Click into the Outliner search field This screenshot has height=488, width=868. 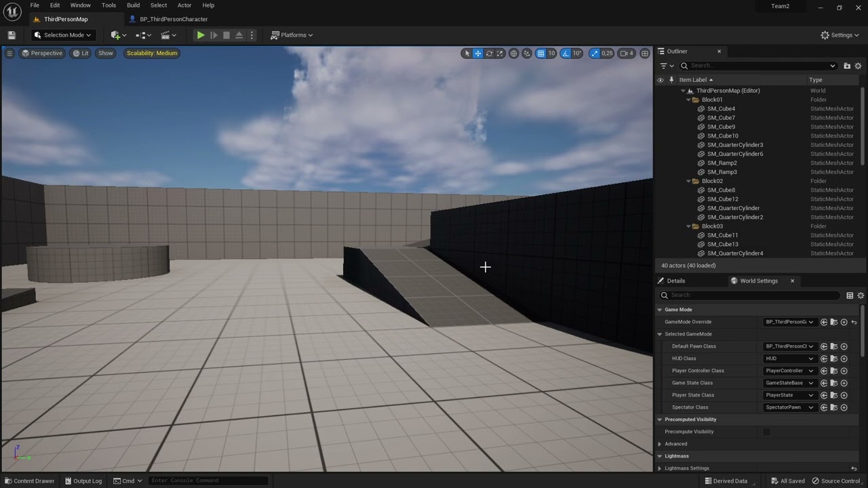coord(758,66)
